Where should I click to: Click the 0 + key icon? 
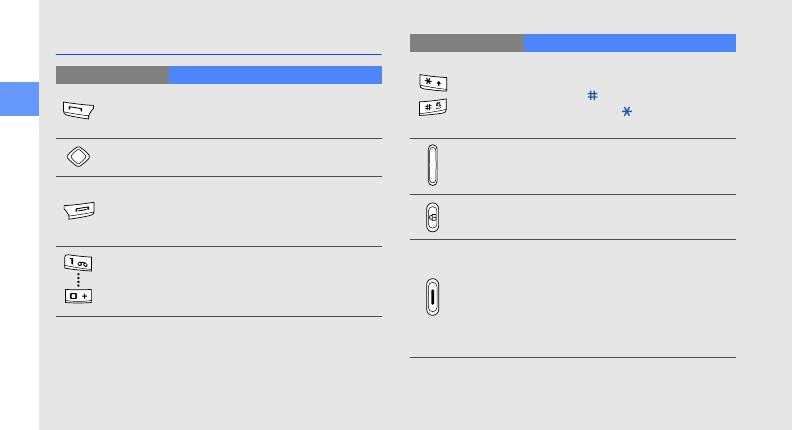[76, 299]
